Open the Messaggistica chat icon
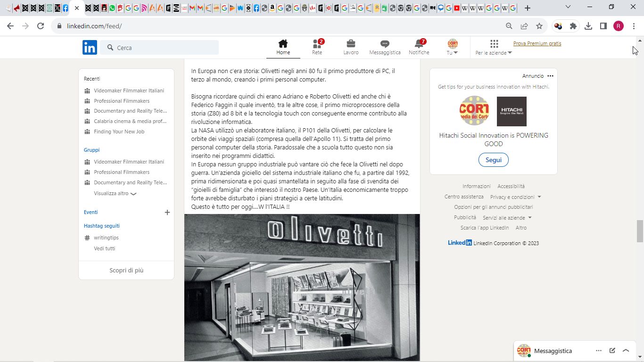This screenshot has height=362, width=644. point(385,44)
